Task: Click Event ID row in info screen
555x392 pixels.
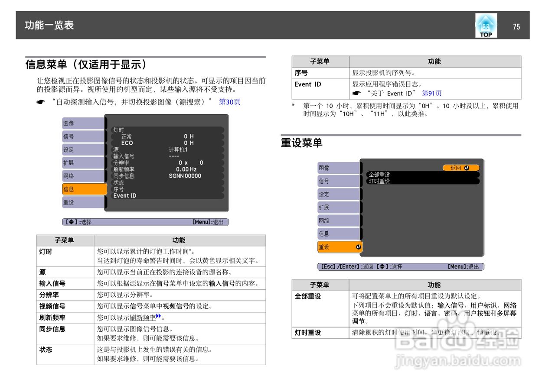Action: (168, 196)
